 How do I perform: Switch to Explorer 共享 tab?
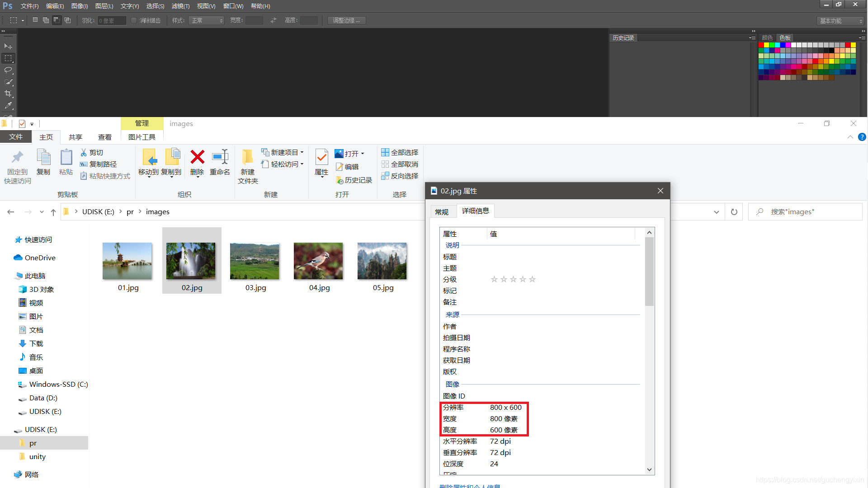pyautogui.click(x=75, y=137)
